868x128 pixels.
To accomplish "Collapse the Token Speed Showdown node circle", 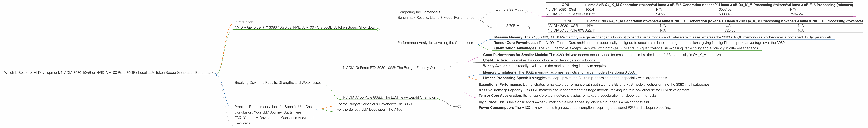I will 378,29.
